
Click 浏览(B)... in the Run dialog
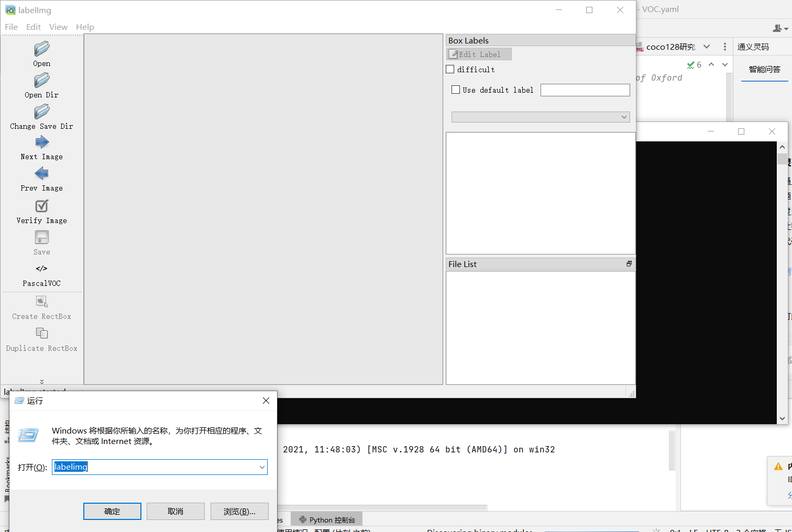(239, 512)
